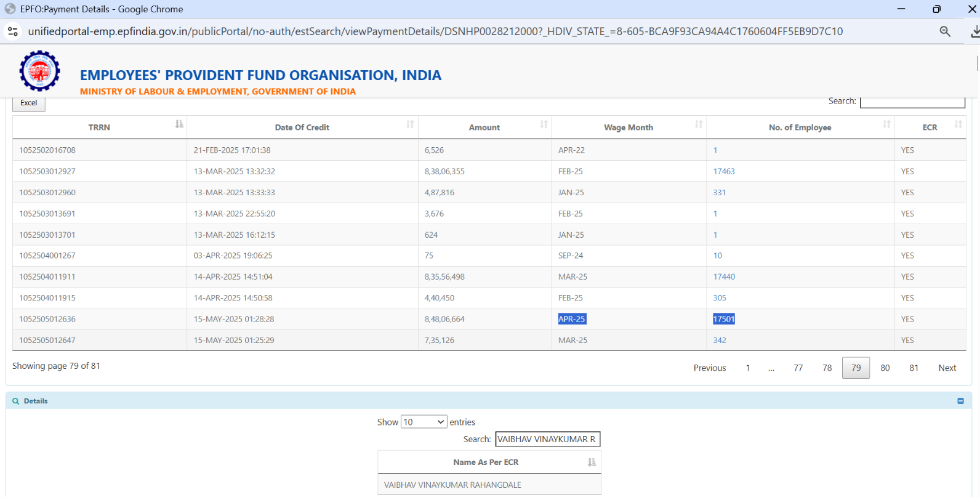Click the Details name search box
Screen dimensions: 980x497
pos(547,439)
